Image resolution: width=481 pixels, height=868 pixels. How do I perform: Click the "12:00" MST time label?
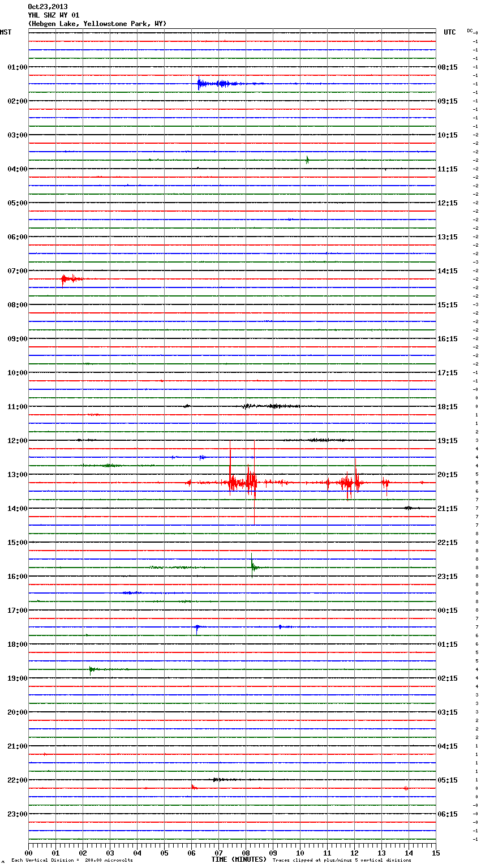(x=18, y=441)
